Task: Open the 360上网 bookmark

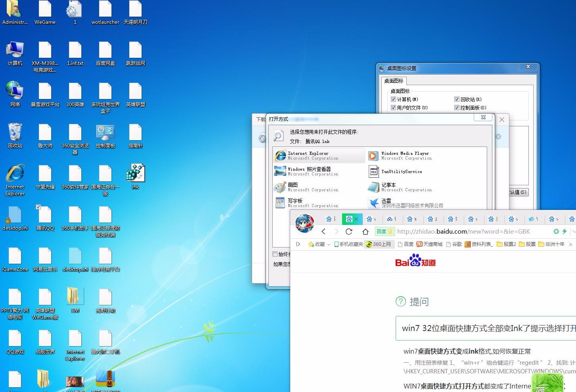Action: pos(379,244)
